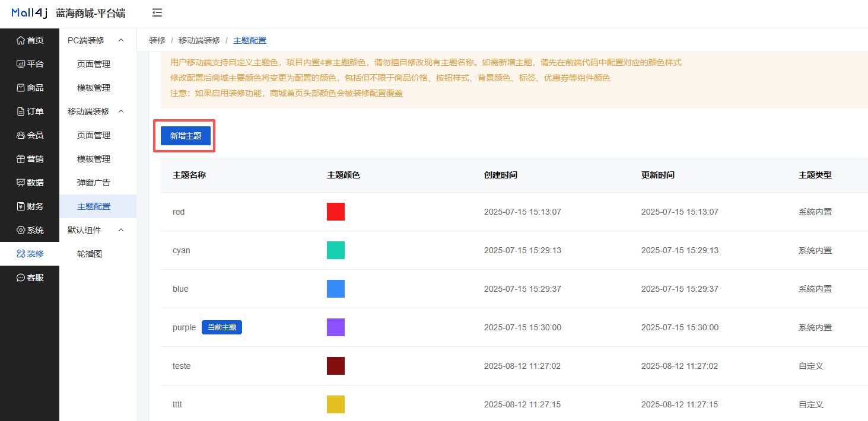Viewport: 868px width, 421px height.
Task: Click the 系统 gear icon
Action: click(21, 230)
